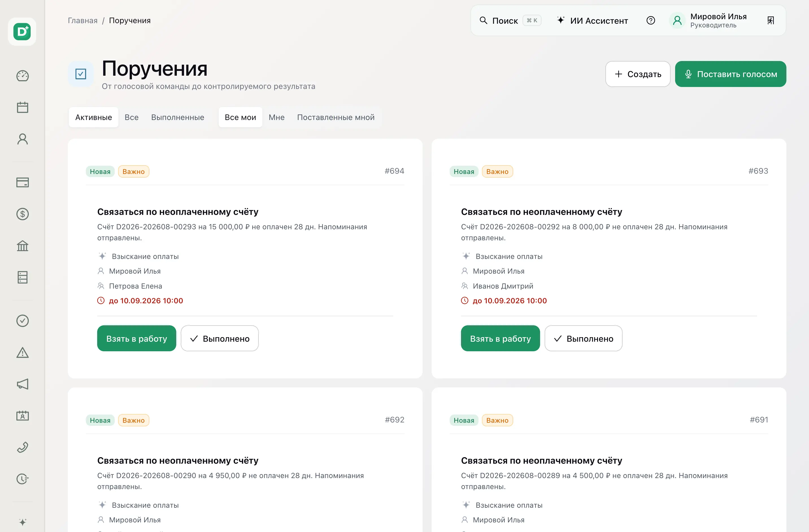This screenshot has width=809, height=532.
Task: Switch to the Выполненные tab
Action: click(178, 117)
